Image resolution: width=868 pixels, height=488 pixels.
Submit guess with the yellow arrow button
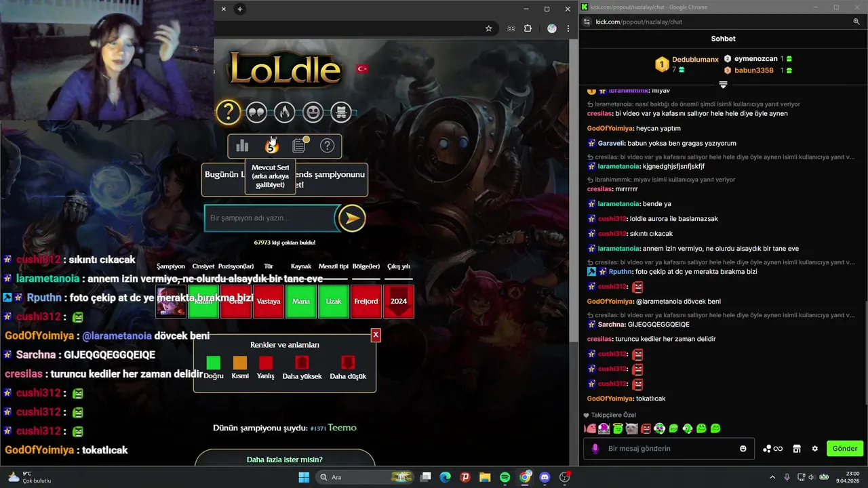[352, 218]
